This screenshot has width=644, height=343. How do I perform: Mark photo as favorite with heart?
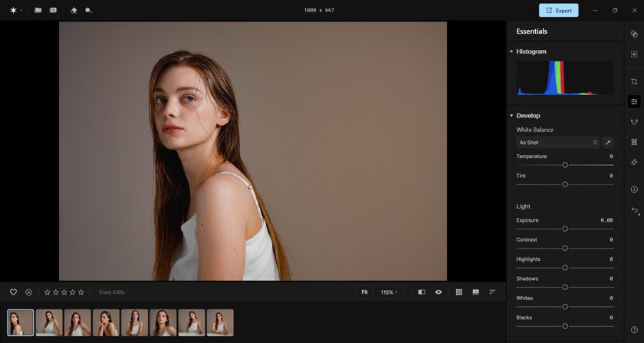(x=13, y=292)
